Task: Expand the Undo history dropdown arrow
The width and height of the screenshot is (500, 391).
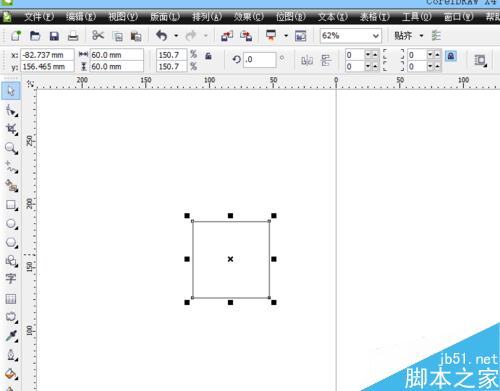Action: pyautogui.click(x=176, y=36)
